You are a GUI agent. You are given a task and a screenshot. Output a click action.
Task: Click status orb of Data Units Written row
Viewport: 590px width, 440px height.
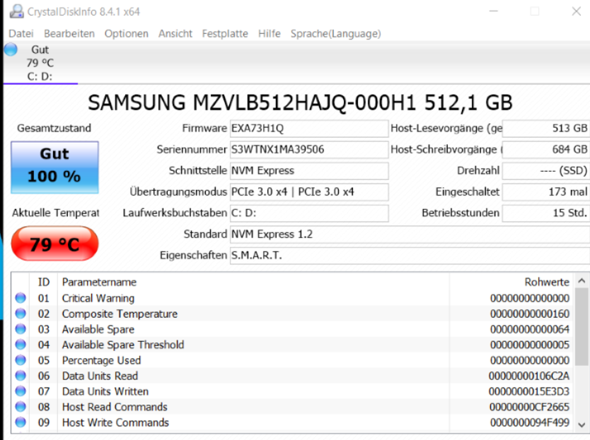pos(21,391)
